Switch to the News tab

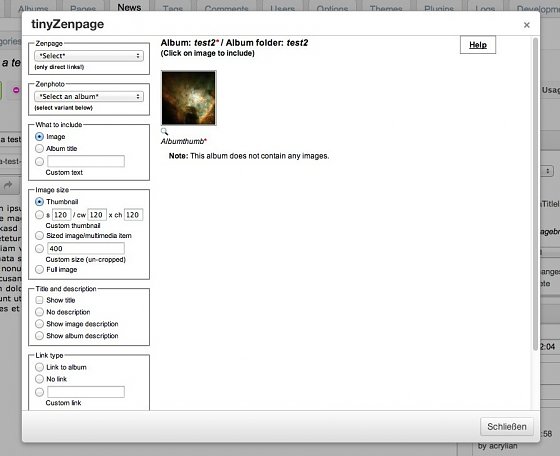click(x=129, y=7)
